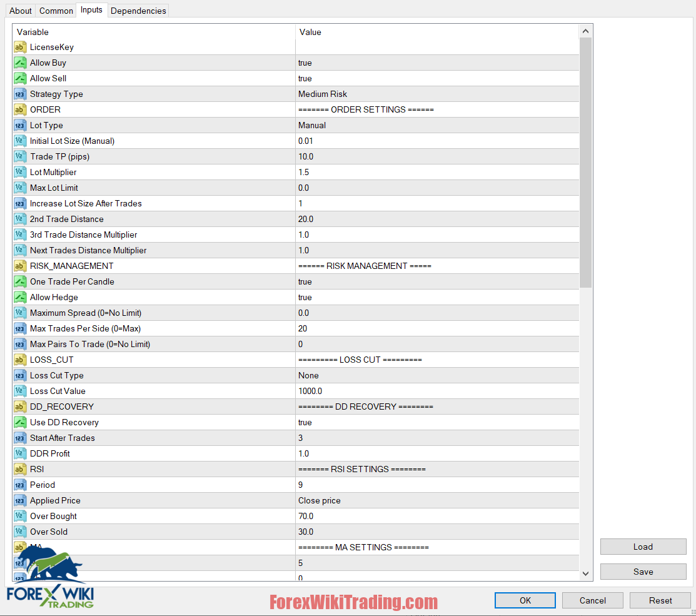Click the '123' icon next to Loss Cut Type
This screenshot has height=616, width=696.
pos(19,375)
